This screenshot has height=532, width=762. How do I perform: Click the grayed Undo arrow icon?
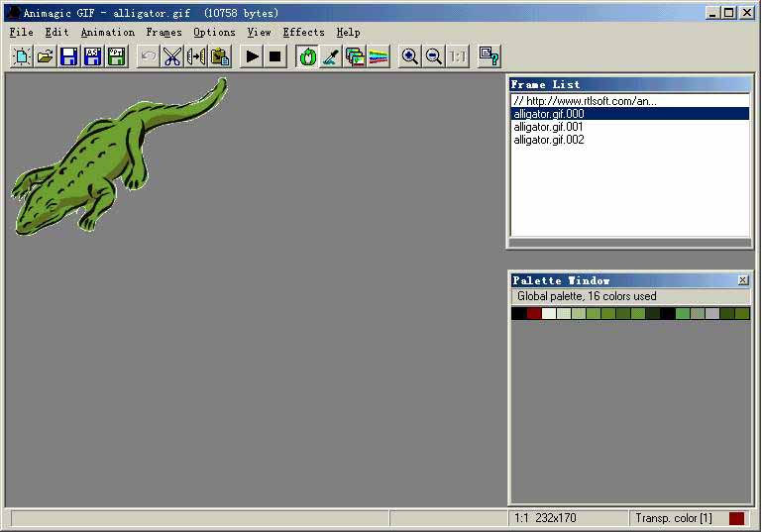[149, 56]
